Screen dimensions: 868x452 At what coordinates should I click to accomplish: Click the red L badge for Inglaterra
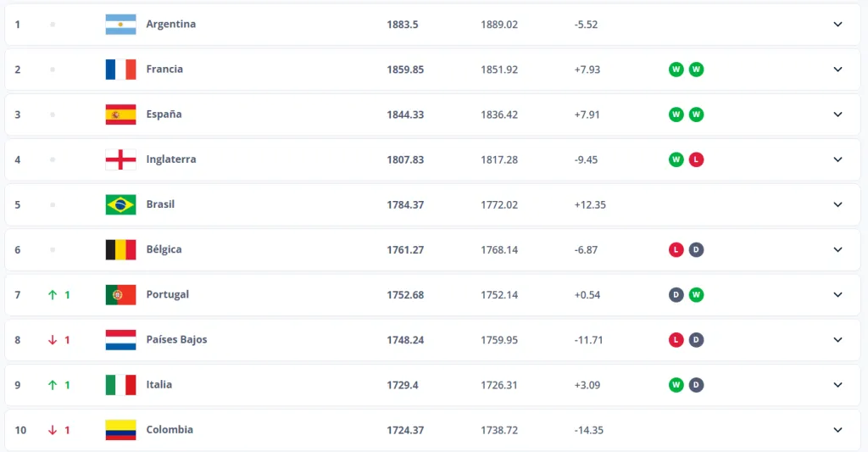[696, 159]
